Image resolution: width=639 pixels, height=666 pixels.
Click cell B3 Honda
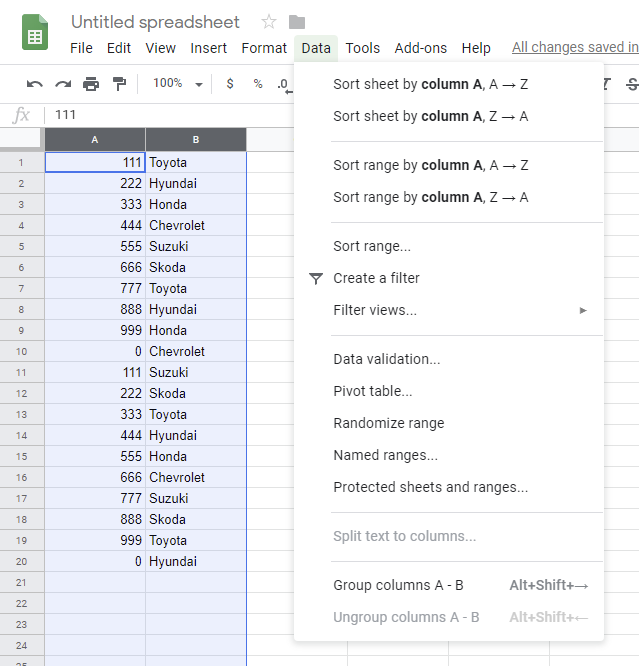(196, 204)
